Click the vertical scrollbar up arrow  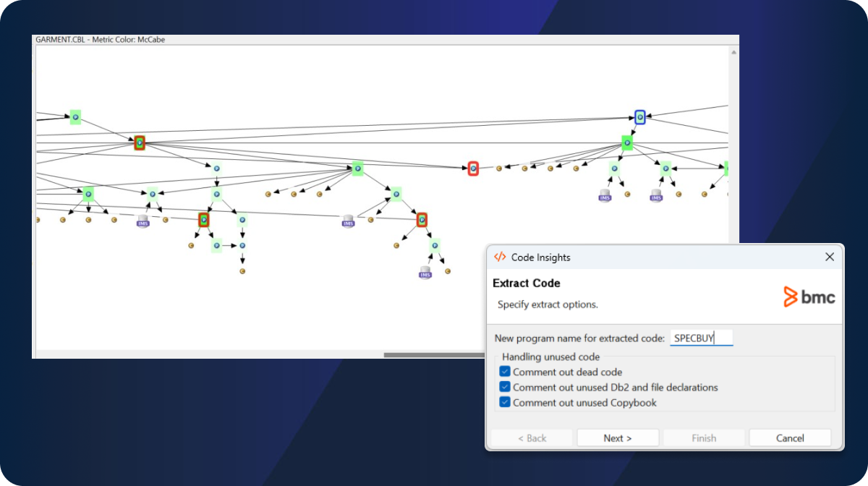pyautogui.click(x=734, y=52)
